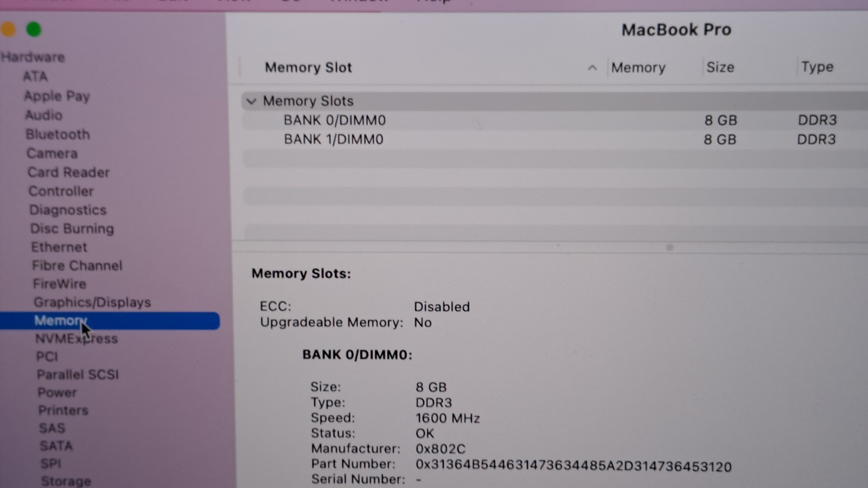868x488 pixels.
Task: Click the Manufacturer 0x802C value
Action: click(441, 448)
